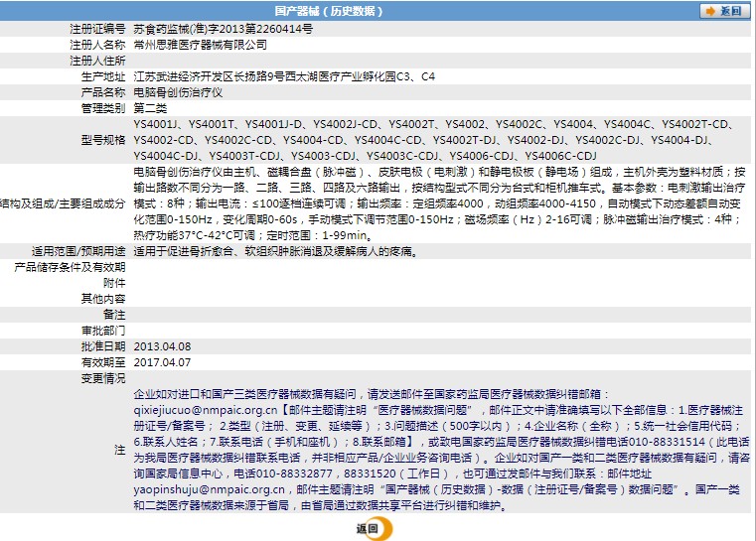Select production address 江苏武进经济开发区长扬路9号
Viewport: 756px width, 541px height.
pos(209,76)
